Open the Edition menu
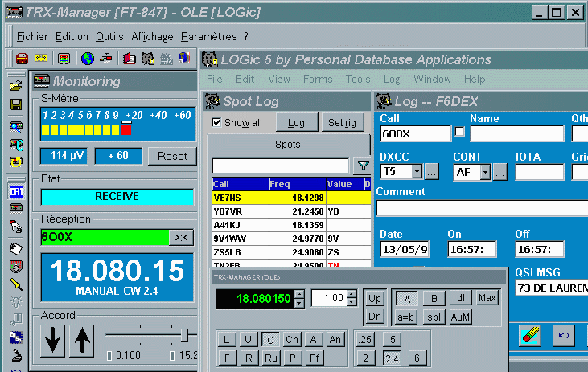Viewport: 588px width, 372px height. tap(72, 36)
